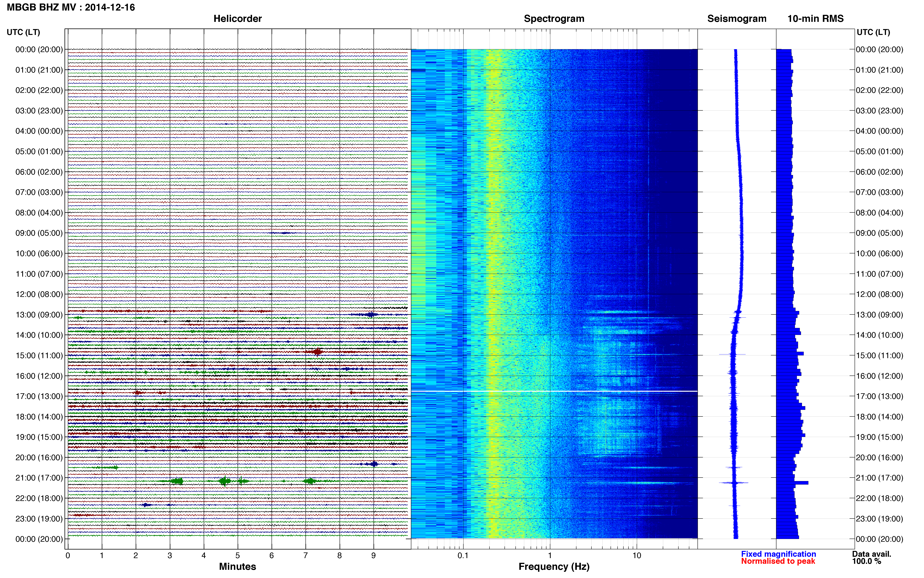Click the left 13:00 (09:00) time label
924x578 pixels.
[39, 315]
